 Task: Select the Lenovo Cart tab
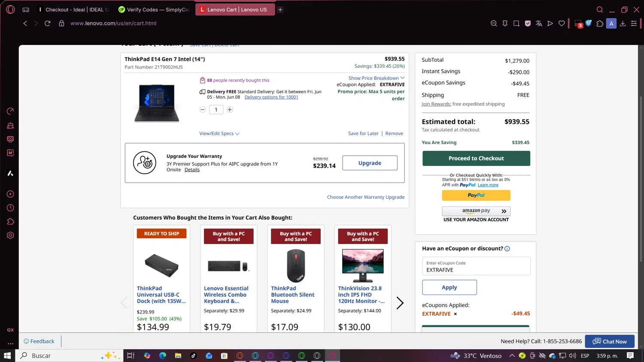click(235, 9)
